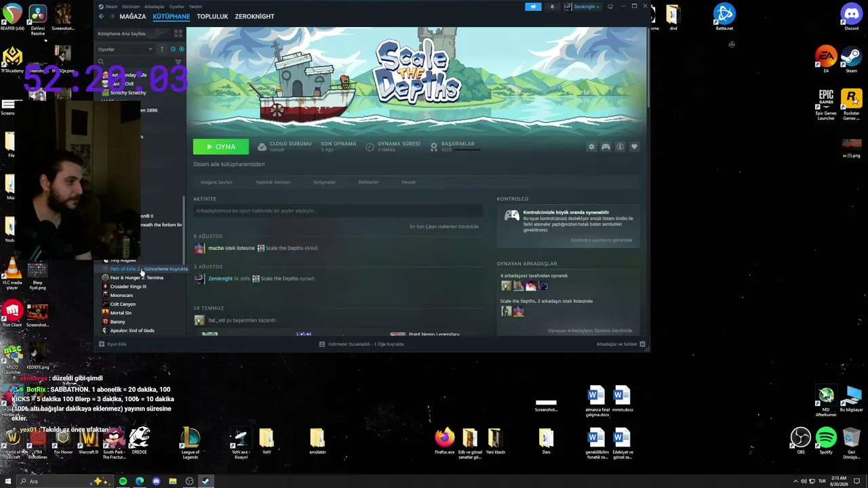
Task: Launch League of Legends desktop shortcut
Action: pyautogui.click(x=191, y=443)
